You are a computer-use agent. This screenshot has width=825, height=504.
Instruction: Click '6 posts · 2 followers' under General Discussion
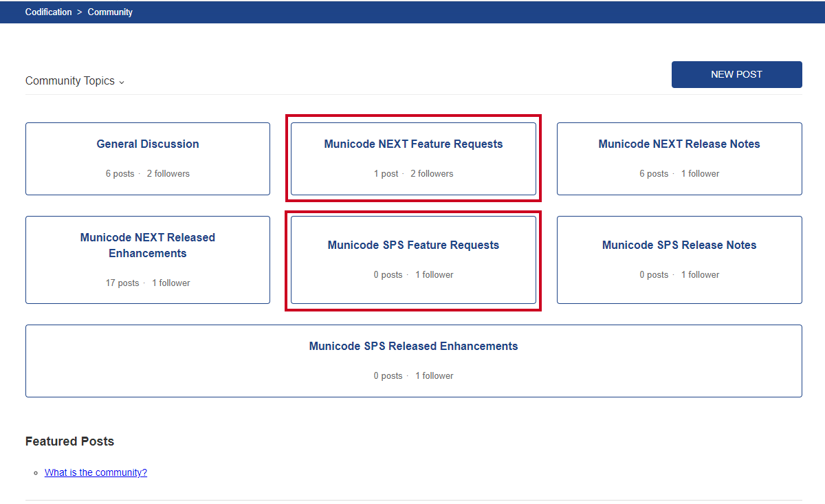coord(148,173)
